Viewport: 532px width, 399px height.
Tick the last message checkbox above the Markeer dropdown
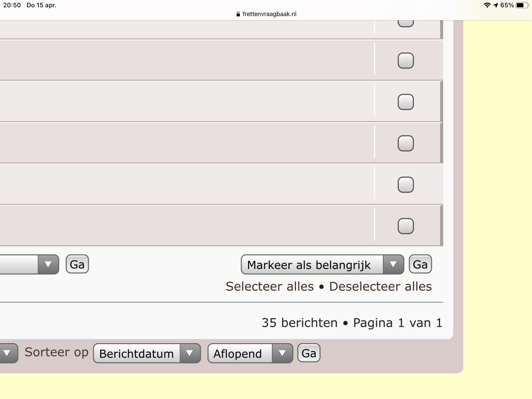click(406, 226)
